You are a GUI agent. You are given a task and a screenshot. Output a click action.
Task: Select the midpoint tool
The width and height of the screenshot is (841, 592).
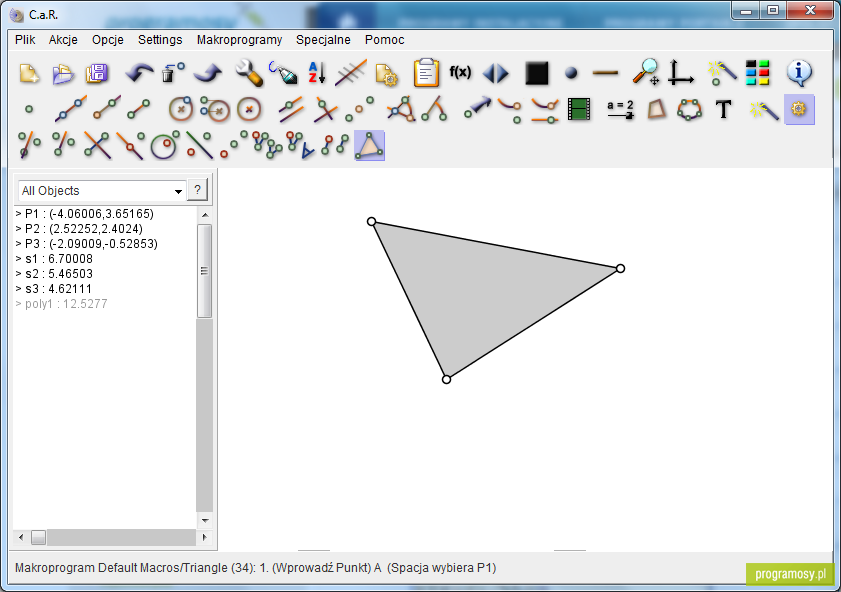pos(359,109)
